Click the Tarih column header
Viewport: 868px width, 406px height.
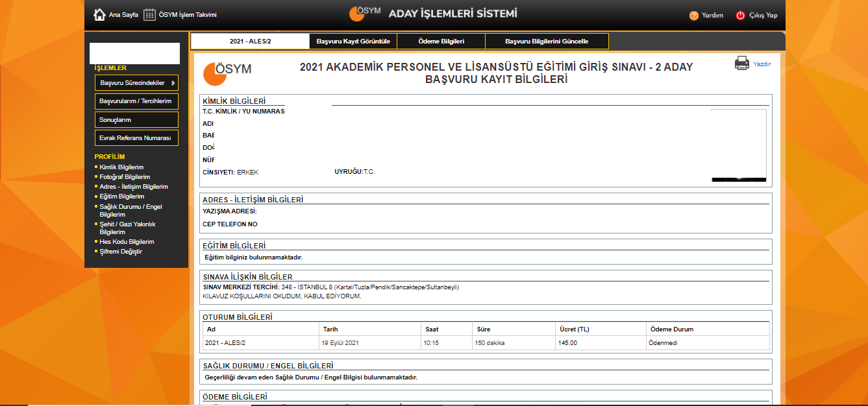pos(330,329)
